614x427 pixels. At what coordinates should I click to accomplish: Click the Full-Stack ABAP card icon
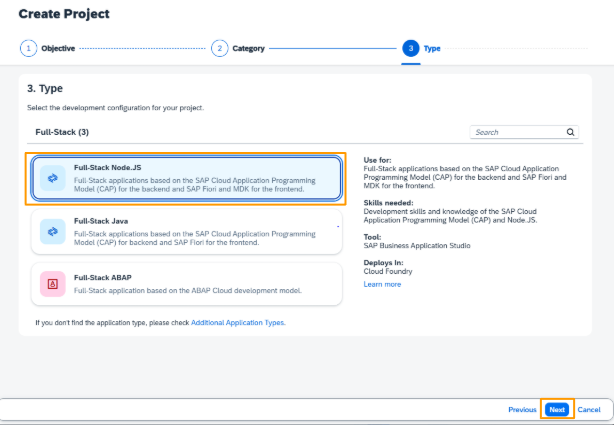pyautogui.click(x=52, y=284)
